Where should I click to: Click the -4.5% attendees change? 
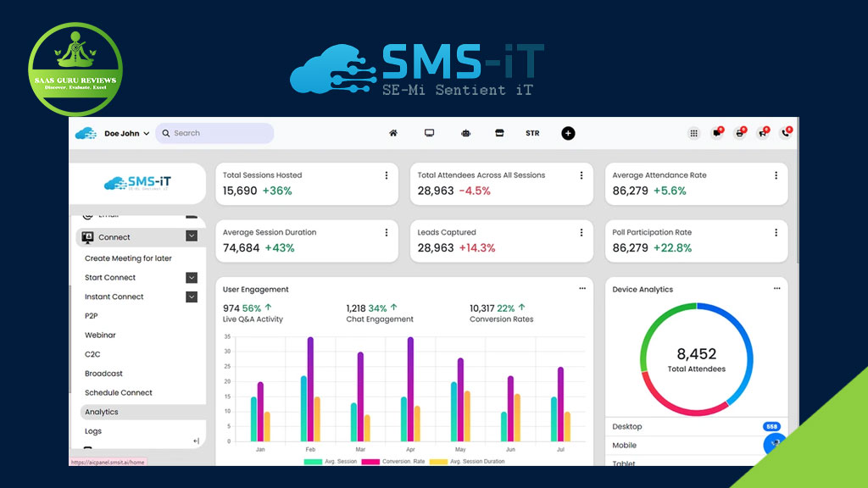[475, 191]
